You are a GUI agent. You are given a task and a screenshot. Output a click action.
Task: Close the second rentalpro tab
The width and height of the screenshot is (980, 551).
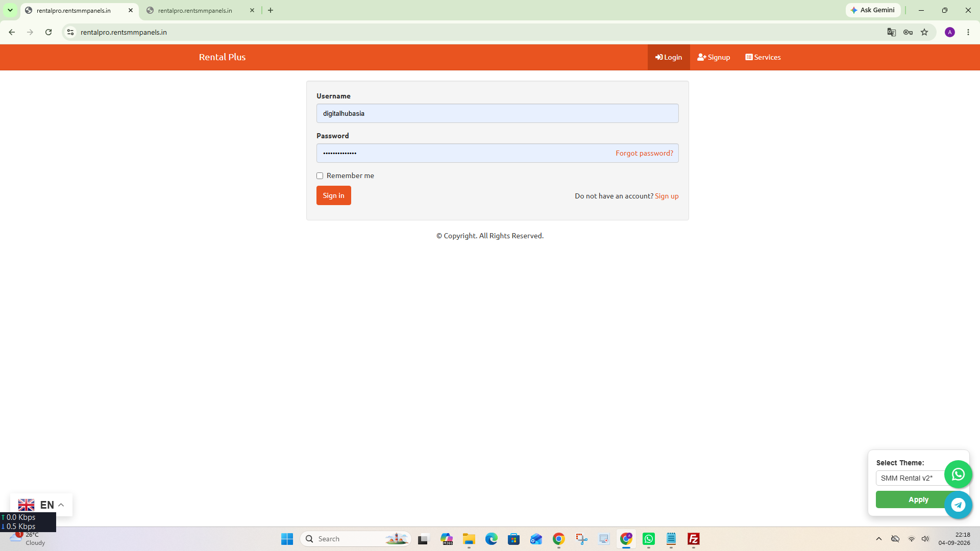(252, 10)
